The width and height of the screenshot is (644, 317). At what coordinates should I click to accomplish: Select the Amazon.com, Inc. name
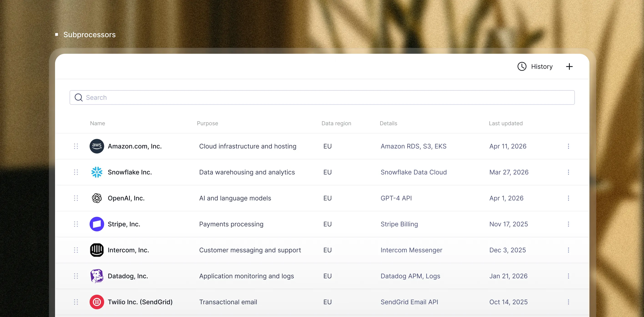134,146
